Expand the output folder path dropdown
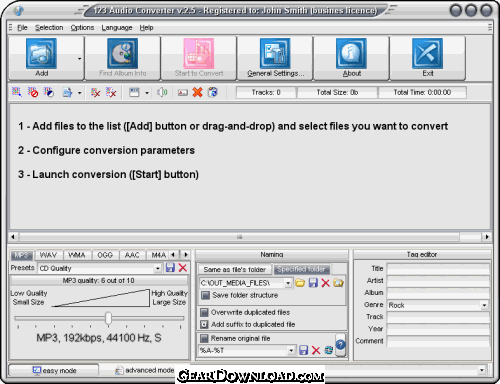The height and width of the screenshot is (384, 500). 288,283
